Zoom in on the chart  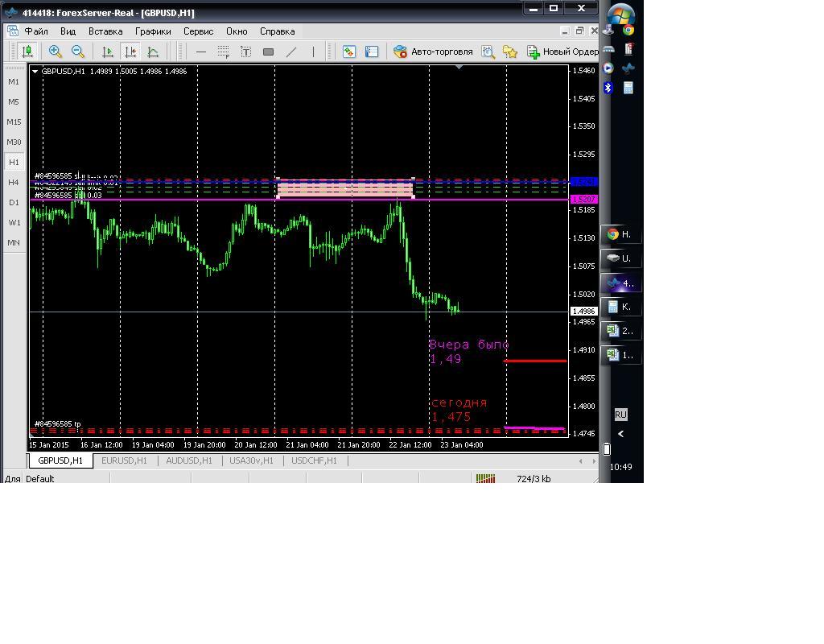pyautogui.click(x=56, y=52)
